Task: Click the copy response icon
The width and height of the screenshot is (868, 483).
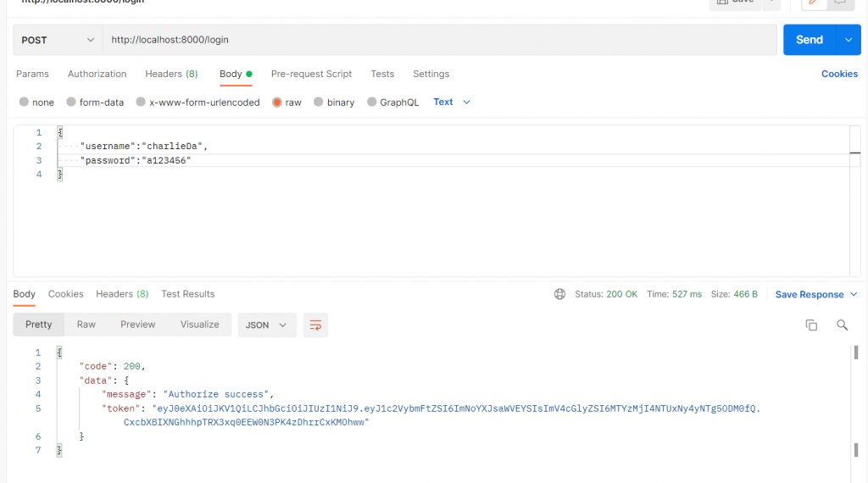Action: pyautogui.click(x=811, y=325)
